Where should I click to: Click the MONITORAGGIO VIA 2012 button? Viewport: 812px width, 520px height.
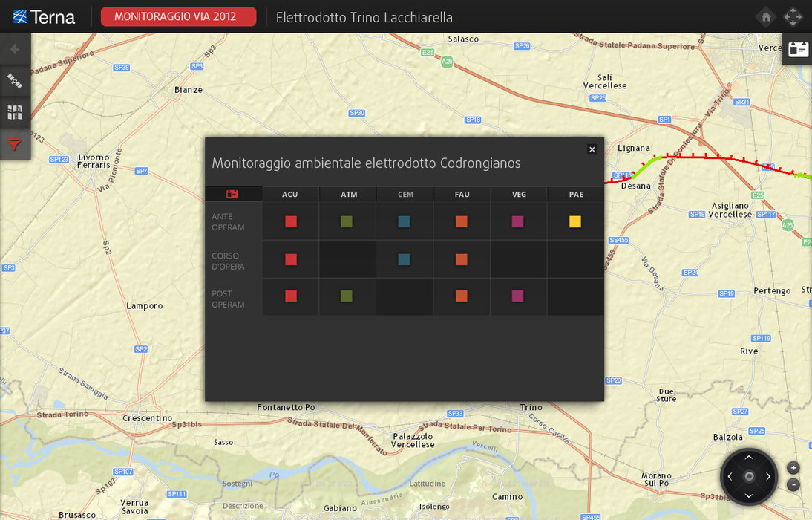point(178,16)
